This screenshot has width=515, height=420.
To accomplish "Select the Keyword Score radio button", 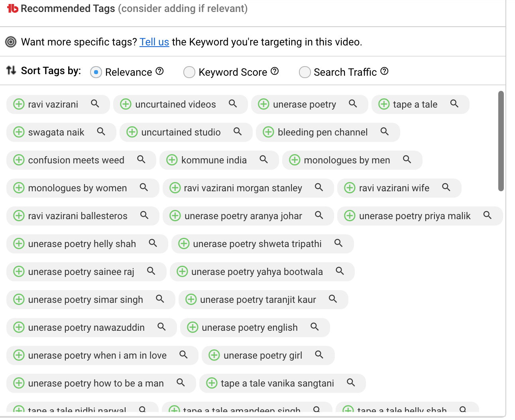I will 189,72.
